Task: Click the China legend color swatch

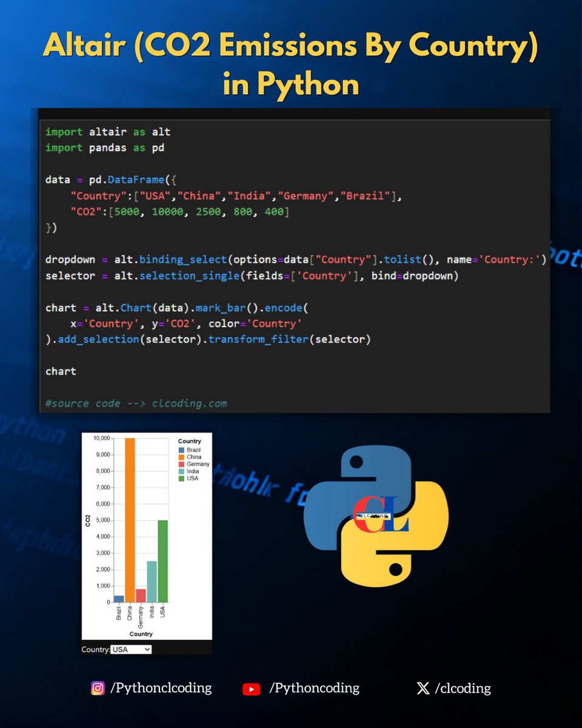Action: pyautogui.click(x=181, y=457)
